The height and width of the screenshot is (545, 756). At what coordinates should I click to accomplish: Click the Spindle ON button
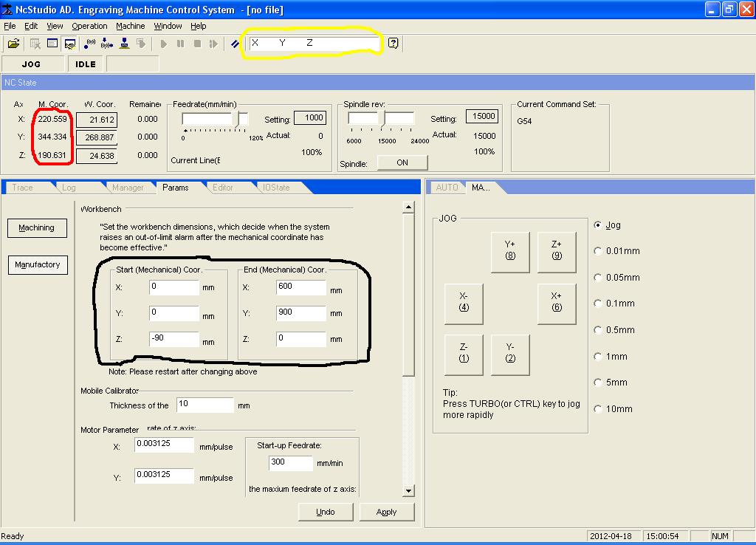tap(402, 162)
